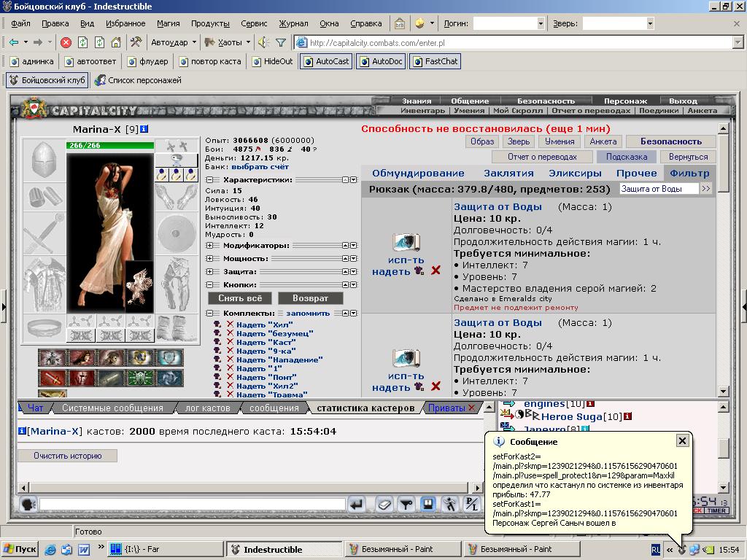Click the boots equipment slot

click(x=177, y=327)
